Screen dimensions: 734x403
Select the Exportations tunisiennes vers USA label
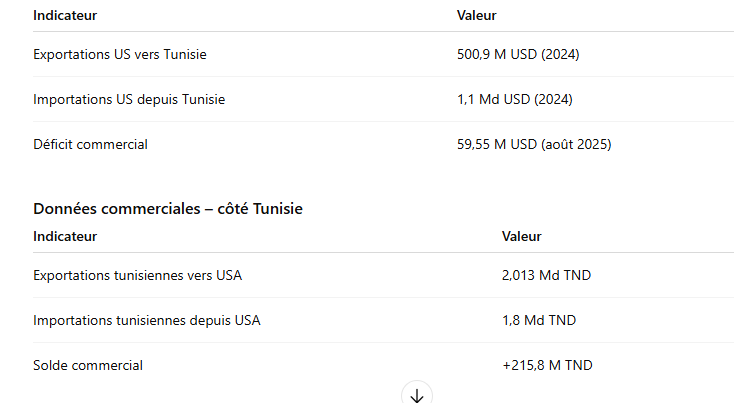(x=137, y=275)
